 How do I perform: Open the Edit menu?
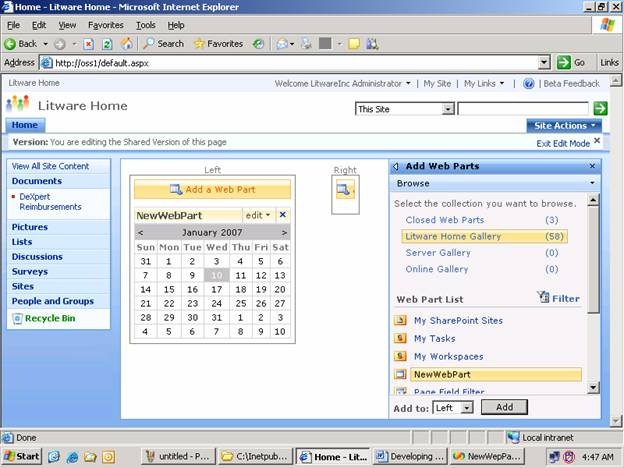coord(39,25)
